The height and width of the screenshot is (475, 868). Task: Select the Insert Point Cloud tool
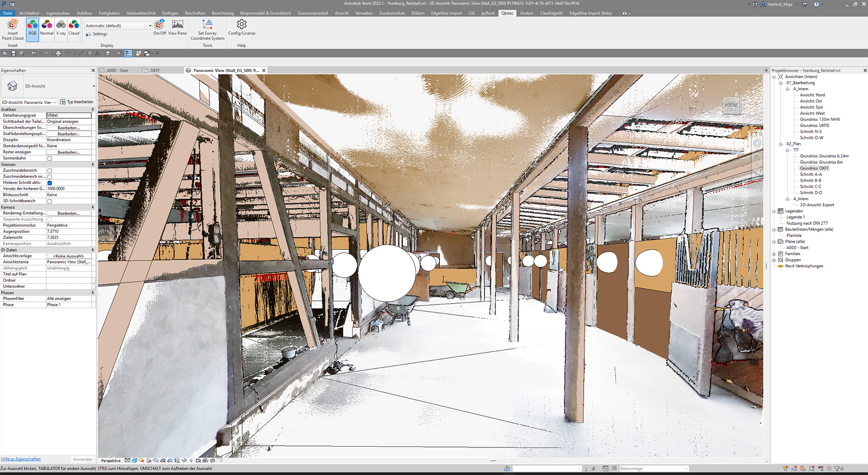(x=12, y=29)
